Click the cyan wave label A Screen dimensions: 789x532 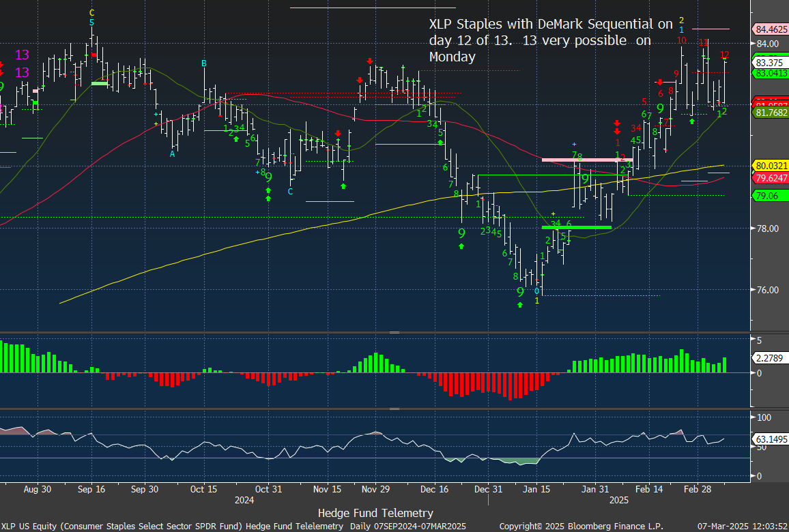point(172,154)
